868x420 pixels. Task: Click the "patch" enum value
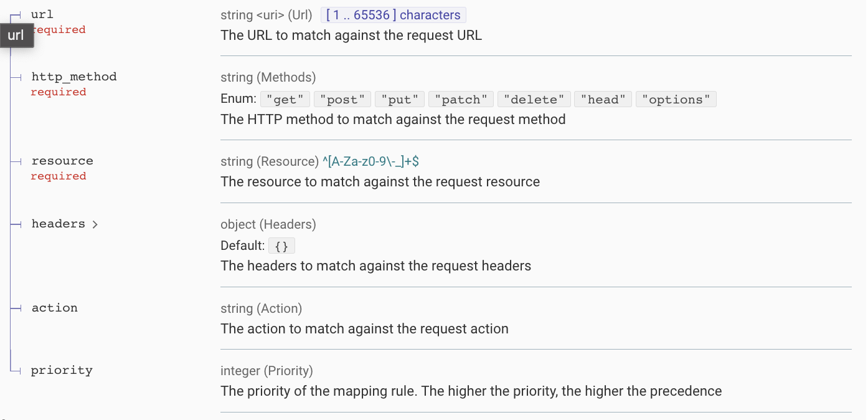click(461, 99)
